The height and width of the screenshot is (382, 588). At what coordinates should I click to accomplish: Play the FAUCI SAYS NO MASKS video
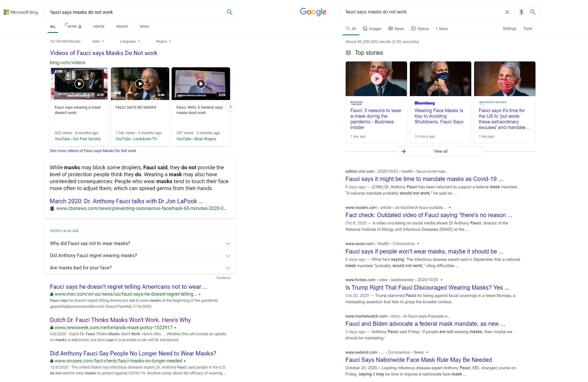[x=140, y=84]
